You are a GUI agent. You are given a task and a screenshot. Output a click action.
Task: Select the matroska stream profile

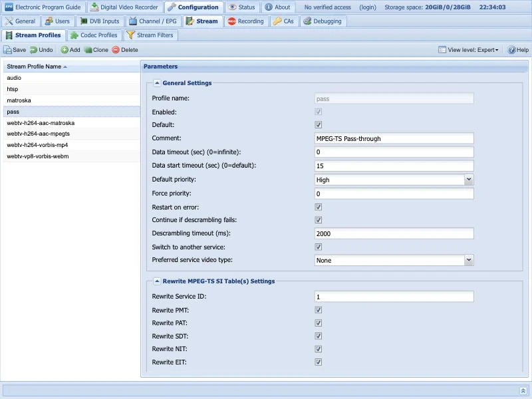72,100
